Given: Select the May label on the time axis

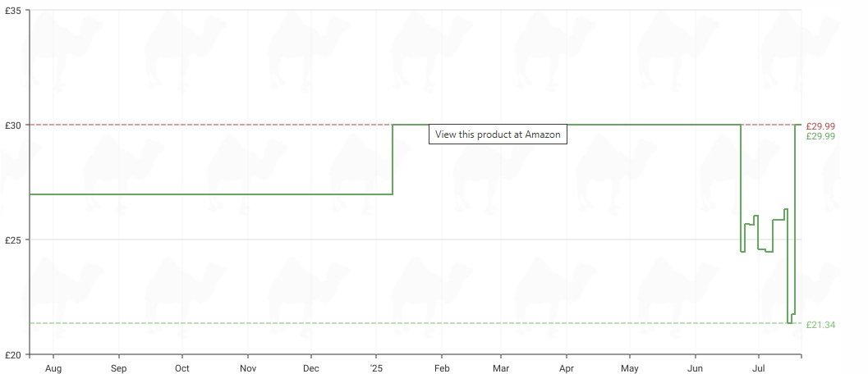Looking at the screenshot, I should [629, 368].
